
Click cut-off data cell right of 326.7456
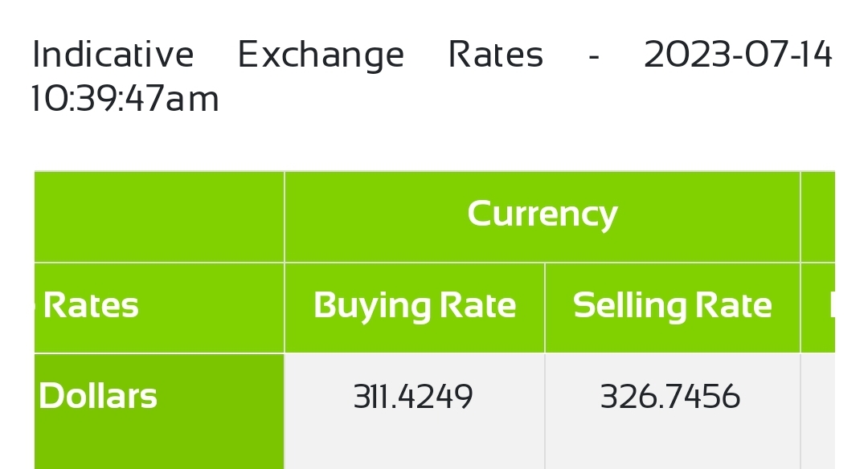pos(818,411)
